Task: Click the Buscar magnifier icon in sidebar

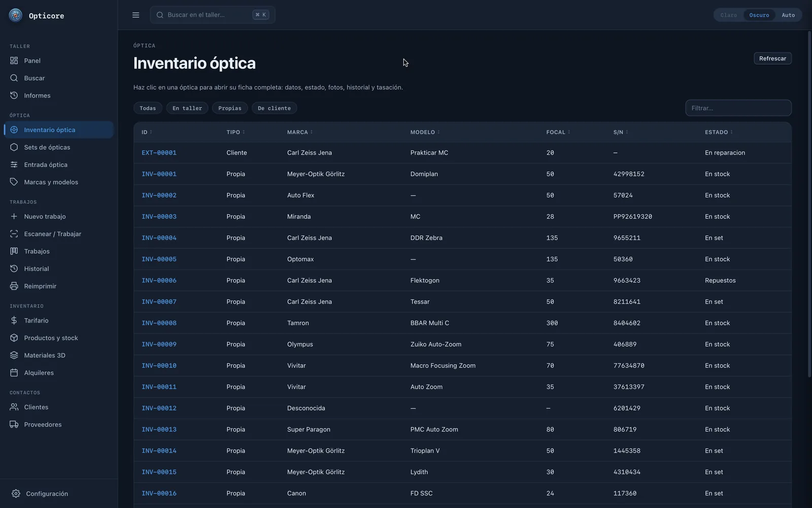Action: click(x=14, y=78)
